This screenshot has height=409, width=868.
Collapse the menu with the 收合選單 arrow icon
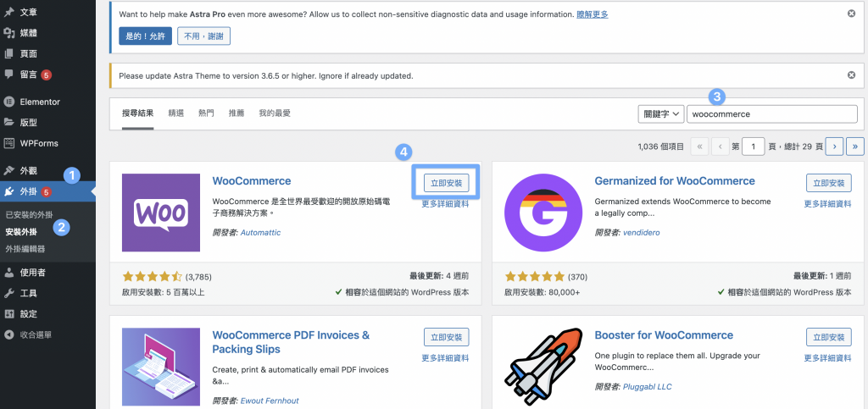pos(8,334)
